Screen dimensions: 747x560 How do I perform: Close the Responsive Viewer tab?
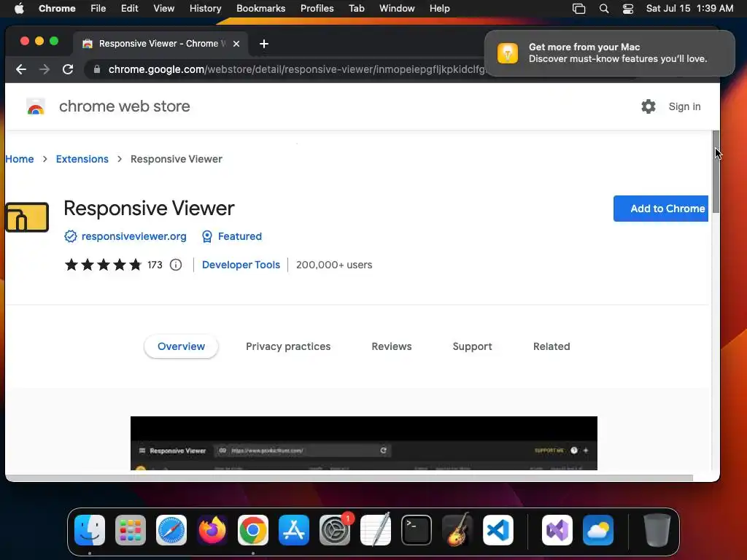click(x=236, y=44)
